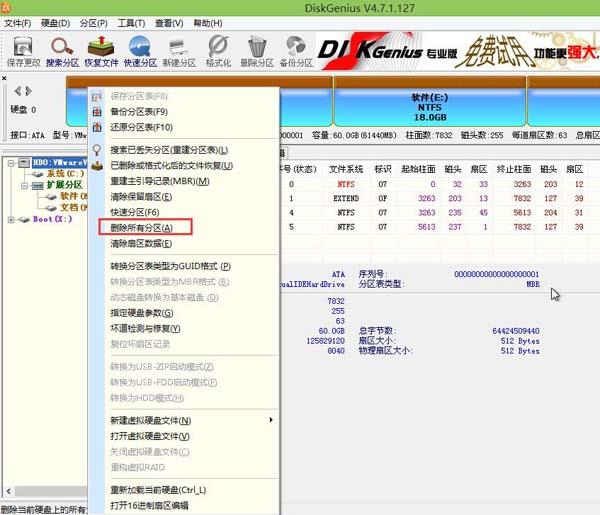Collapse the 扩展分区 extended partition node

pos(24,186)
